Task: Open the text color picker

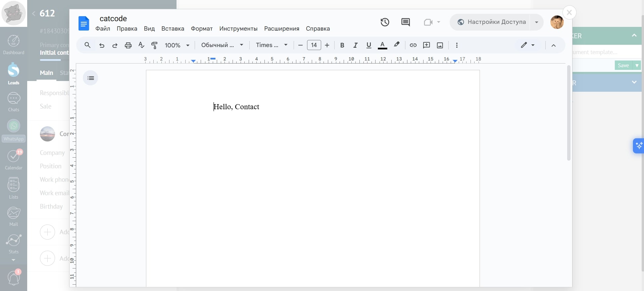Action: pyautogui.click(x=382, y=45)
